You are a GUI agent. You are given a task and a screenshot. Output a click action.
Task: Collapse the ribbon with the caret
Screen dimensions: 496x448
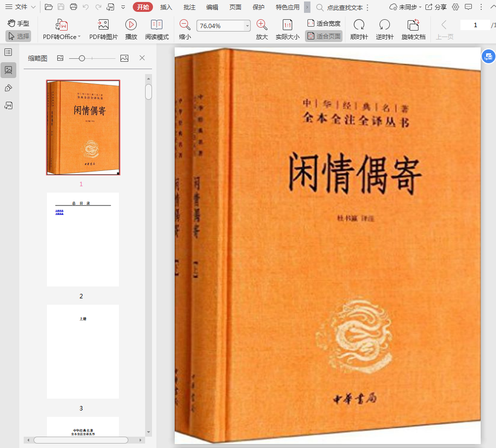492,7
